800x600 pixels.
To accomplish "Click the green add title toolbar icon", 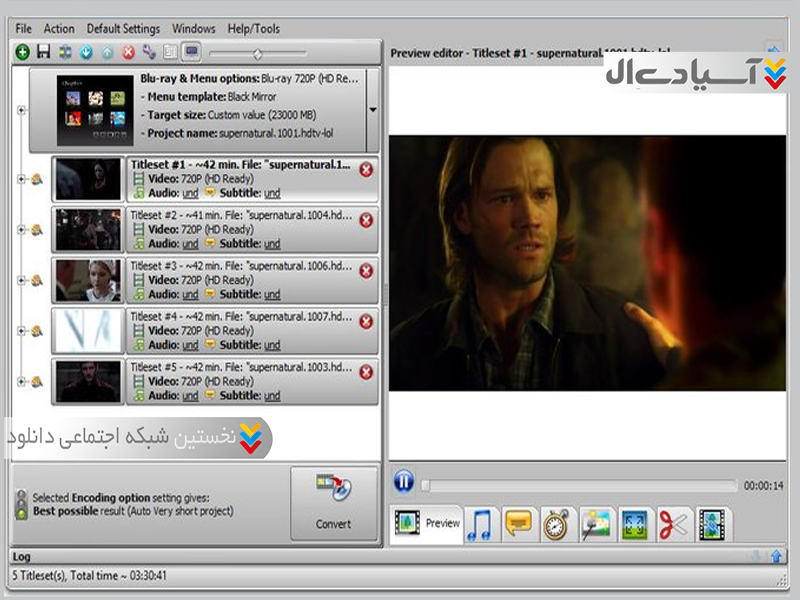I will click(22, 52).
